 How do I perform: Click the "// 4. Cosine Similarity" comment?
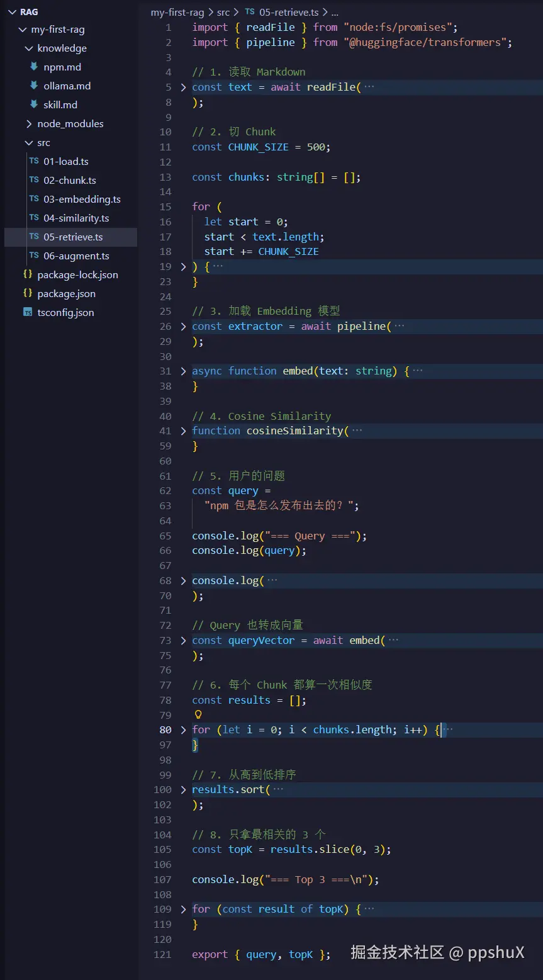click(262, 417)
